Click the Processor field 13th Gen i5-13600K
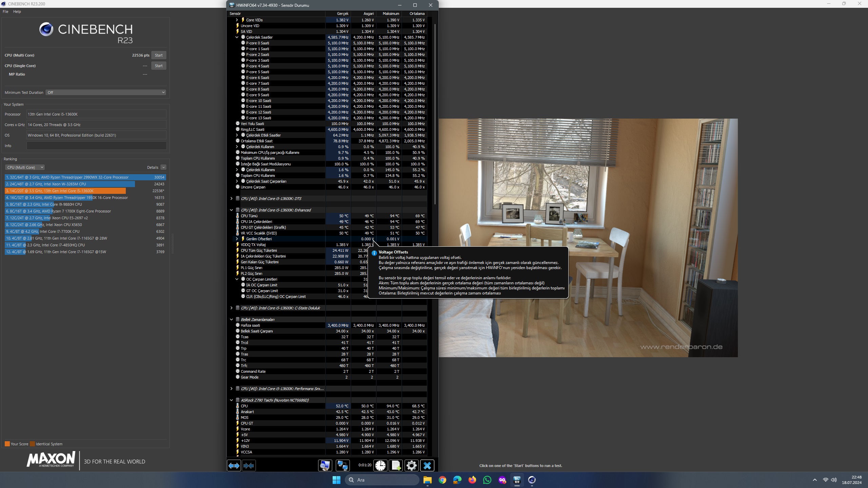868x488 pixels. click(x=96, y=114)
